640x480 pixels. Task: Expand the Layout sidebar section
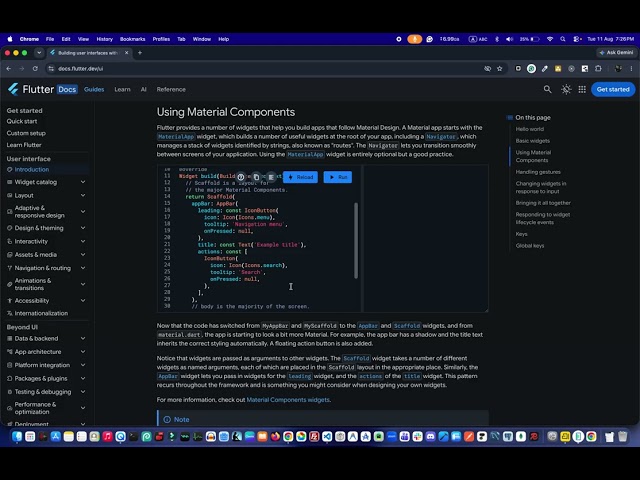[x=83, y=196]
